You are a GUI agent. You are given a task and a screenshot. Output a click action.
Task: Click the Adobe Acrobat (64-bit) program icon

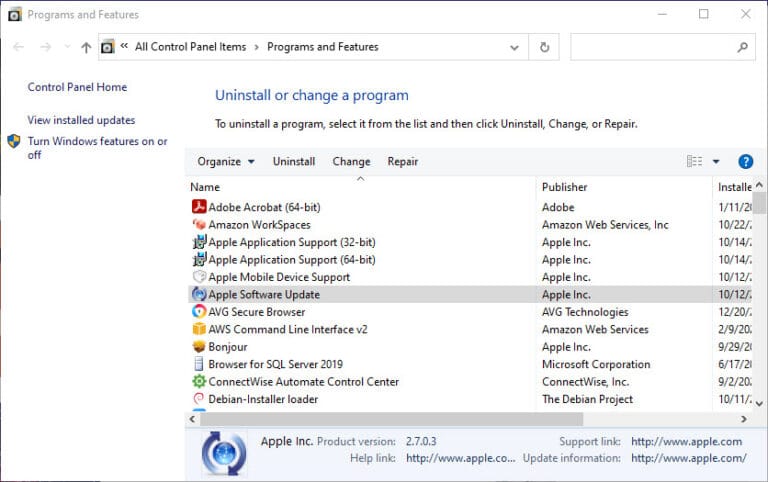click(x=199, y=207)
